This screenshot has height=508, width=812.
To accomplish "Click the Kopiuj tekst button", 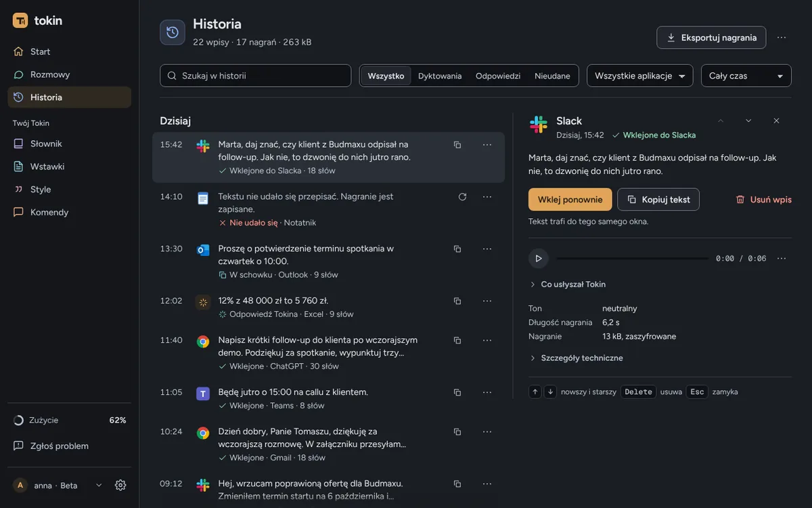I will [x=658, y=200].
